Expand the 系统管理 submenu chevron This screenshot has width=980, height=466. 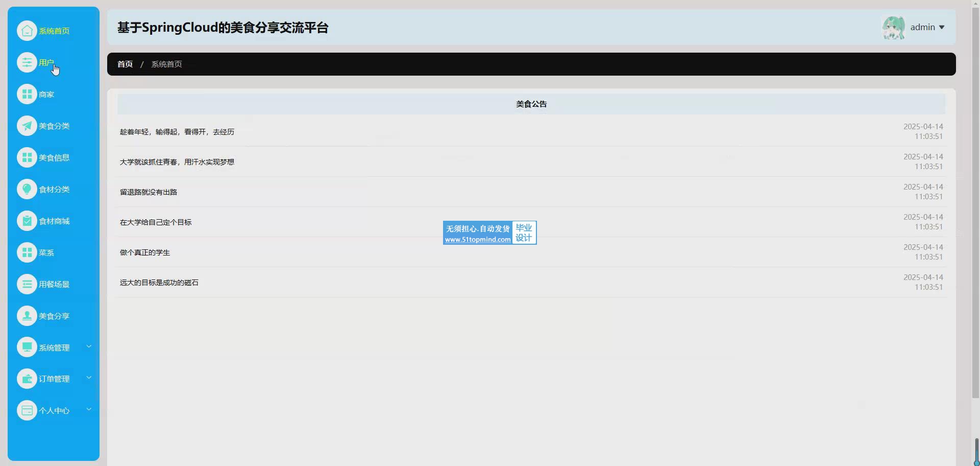[89, 346]
